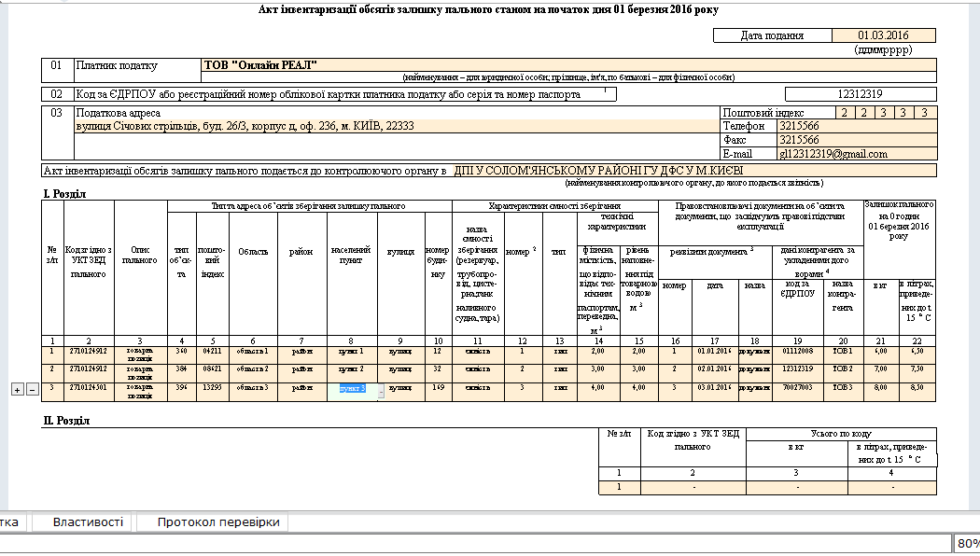Click the minus button to remove row
This screenshot has height=556, width=980.
coord(31,389)
